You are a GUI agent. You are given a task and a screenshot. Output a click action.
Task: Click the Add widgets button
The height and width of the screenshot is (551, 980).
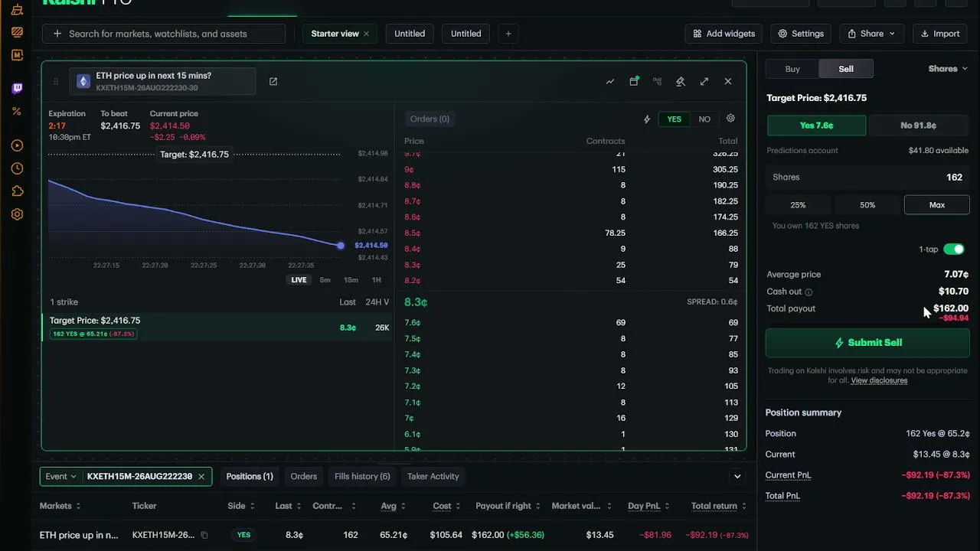coord(724,34)
